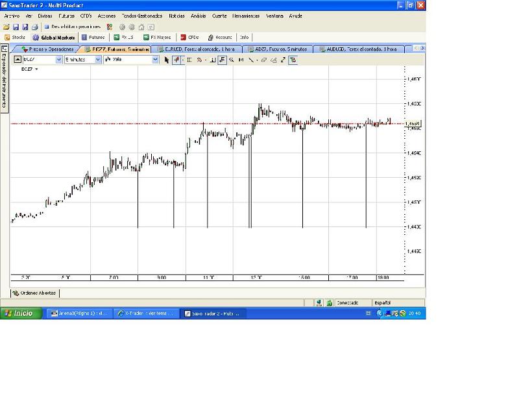Expand the BCZ7 label arrow on chart
Screen dimensions: 532x399
coord(36,69)
